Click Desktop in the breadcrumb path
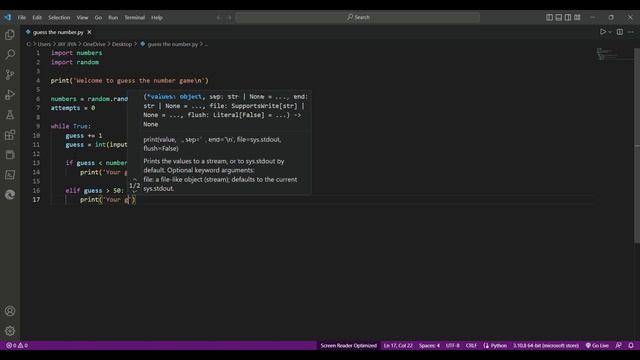Screen dimensions: 640x360 click(x=122, y=44)
